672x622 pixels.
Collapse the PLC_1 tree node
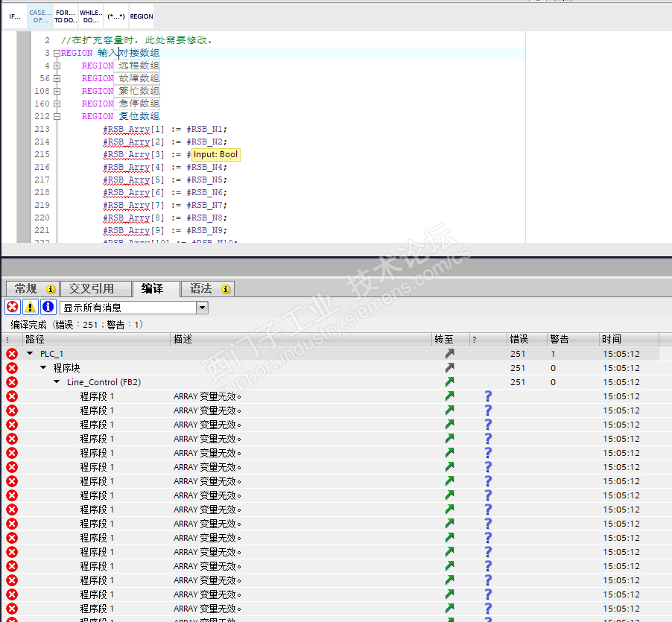pos(30,354)
